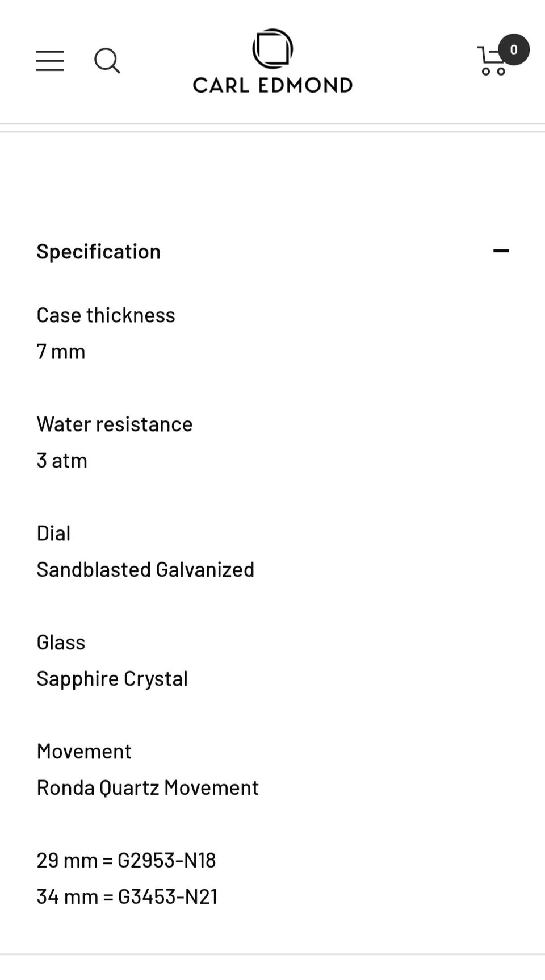Click the Case thickness label
545x980 pixels.
click(x=106, y=315)
